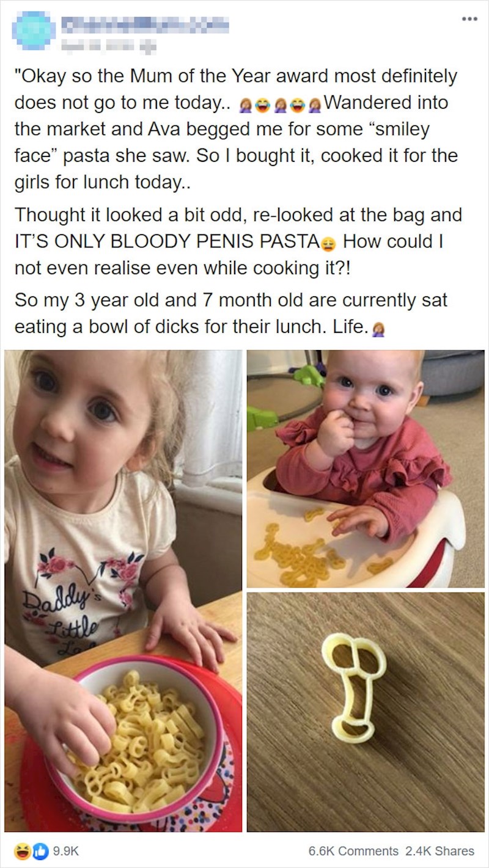Click the blurred post timestamp
489x868 pixels.
click(x=109, y=44)
